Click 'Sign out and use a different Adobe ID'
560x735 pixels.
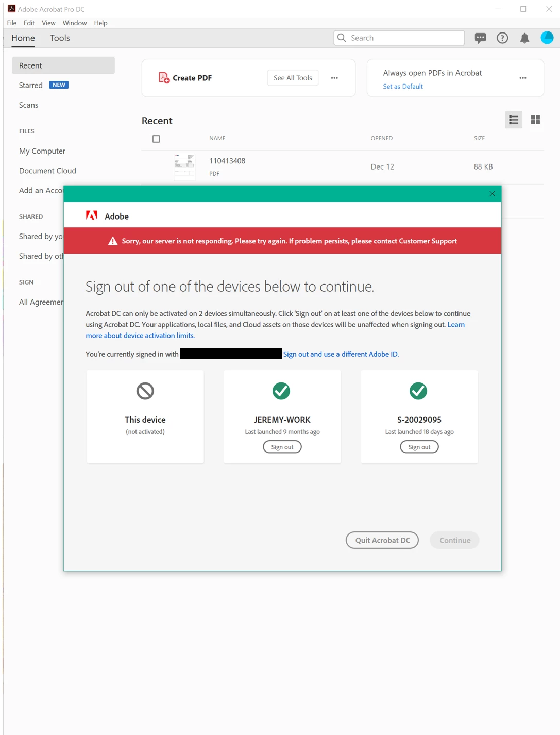tap(341, 354)
